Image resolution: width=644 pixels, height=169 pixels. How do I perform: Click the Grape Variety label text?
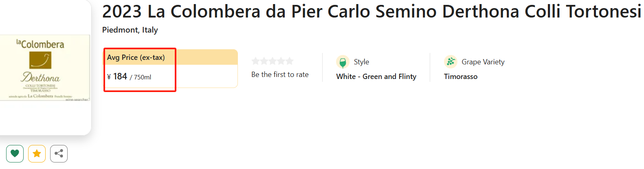(483, 62)
